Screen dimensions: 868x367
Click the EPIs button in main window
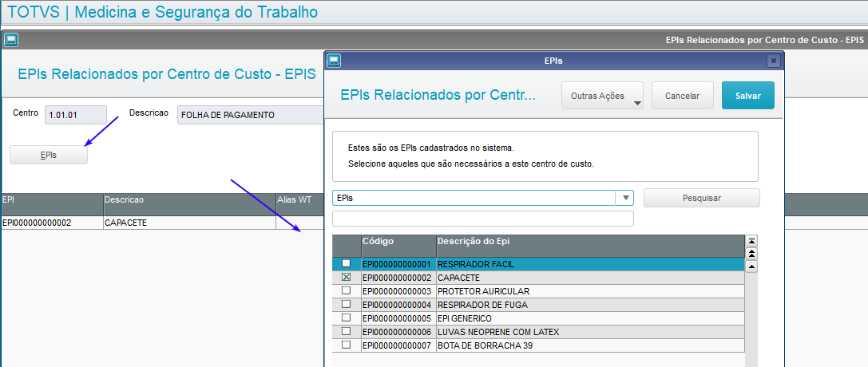(49, 156)
